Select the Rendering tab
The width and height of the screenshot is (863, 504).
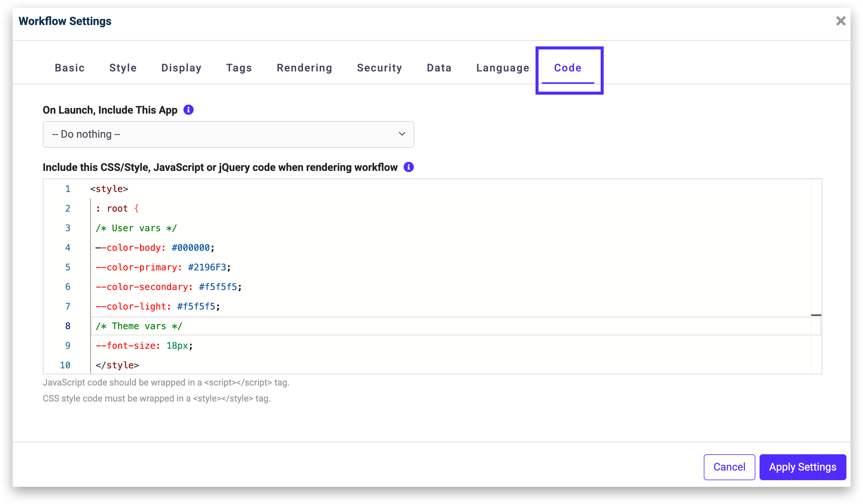[304, 68]
